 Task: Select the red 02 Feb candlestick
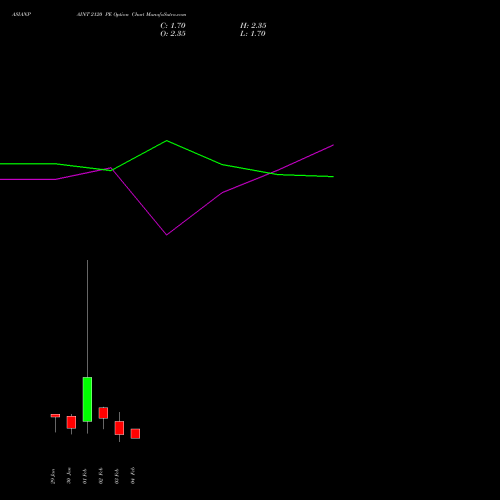point(103,413)
